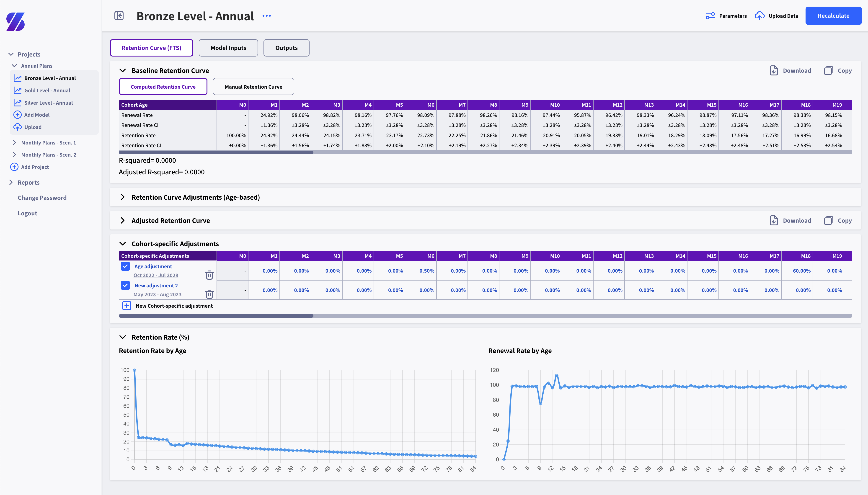
Task: Switch to Manual Retention Curve tab
Action: (x=253, y=86)
